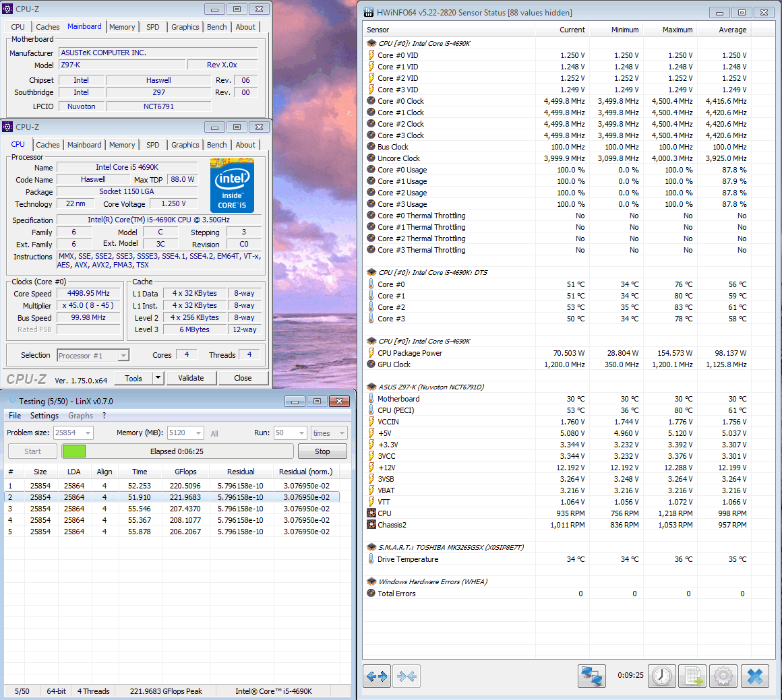Switch to Graphics tab in upper CPU-Z window
This screenshot has width=782, height=700.
pyautogui.click(x=185, y=27)
